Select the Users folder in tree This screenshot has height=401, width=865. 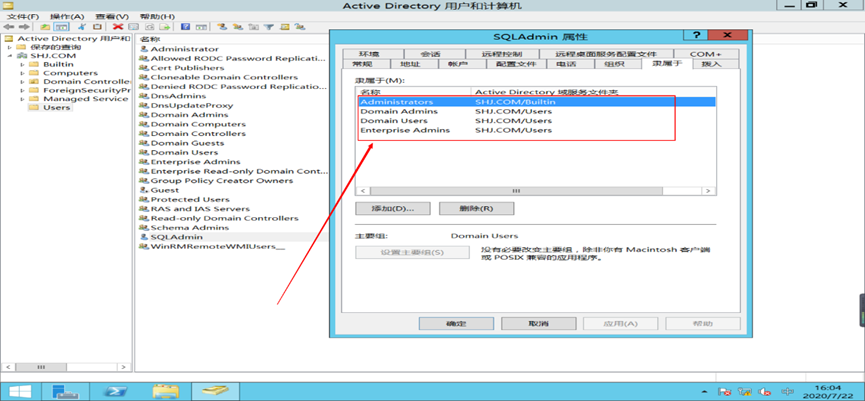pyautogui.click(x=56, y=108)
